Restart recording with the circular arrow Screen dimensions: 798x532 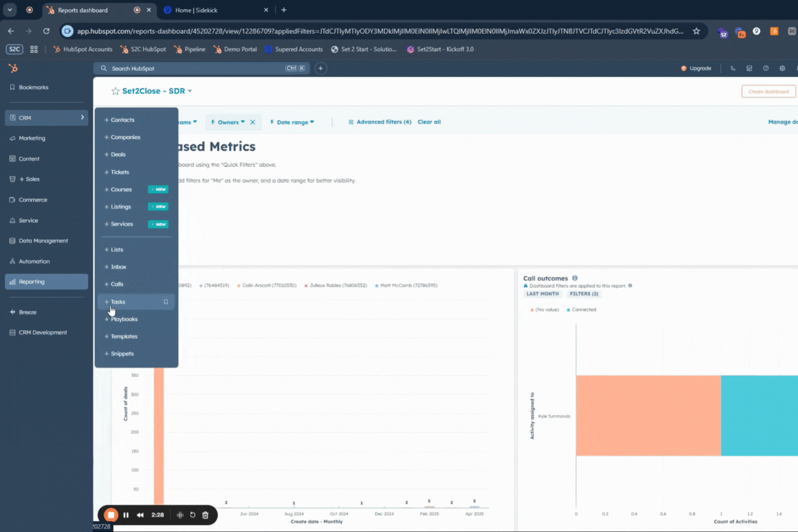click(192, 515)
